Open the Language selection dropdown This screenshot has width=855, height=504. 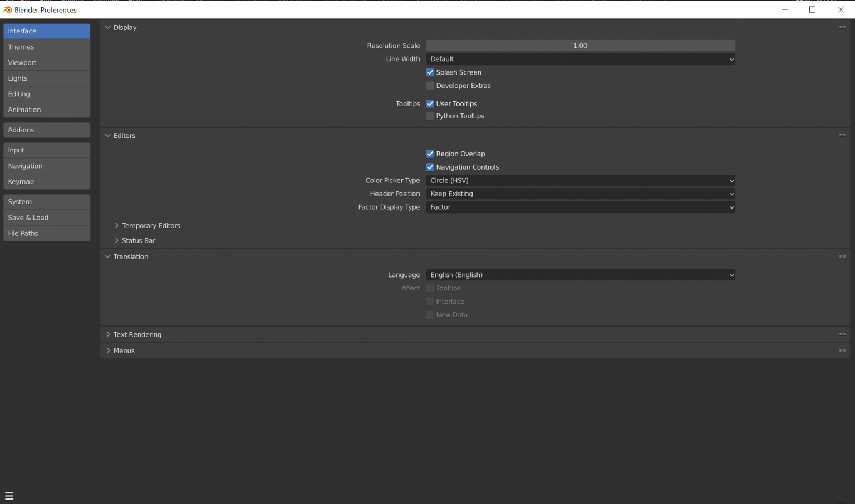(580, 275)
